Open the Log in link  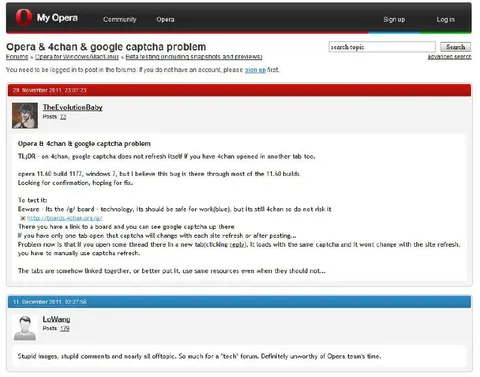point(446,19)
